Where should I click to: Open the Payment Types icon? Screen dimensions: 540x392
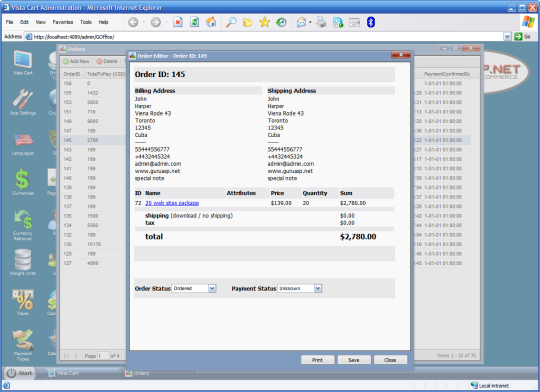tap(23, 345)
